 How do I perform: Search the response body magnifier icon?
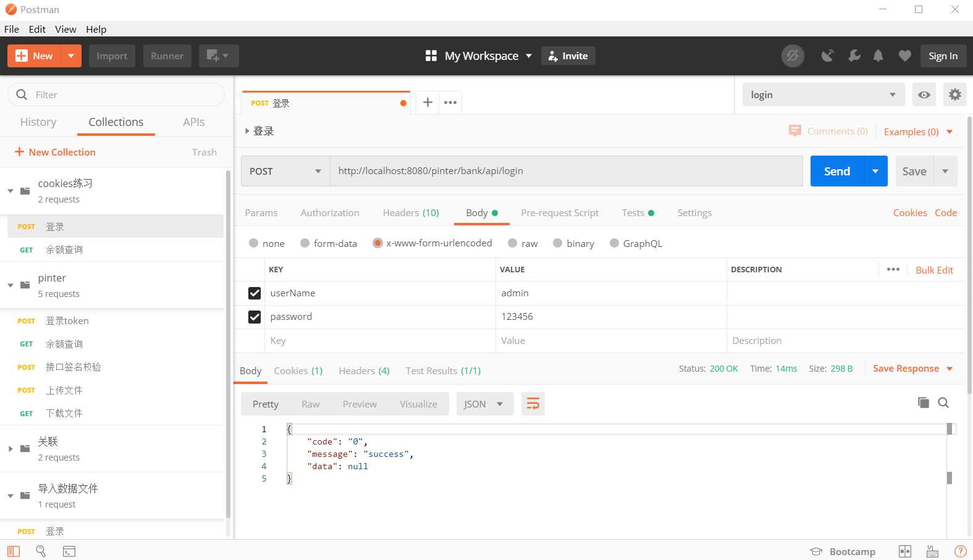(943, 403)
